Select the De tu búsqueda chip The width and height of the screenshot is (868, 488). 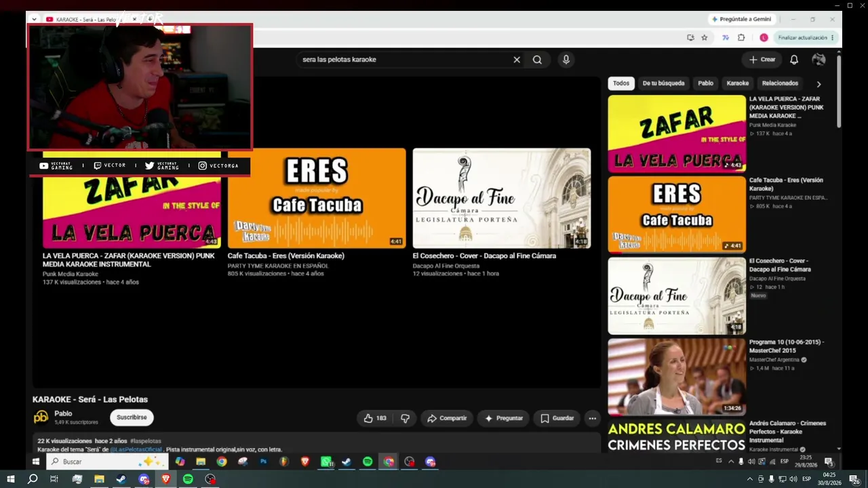click(663, 83)
